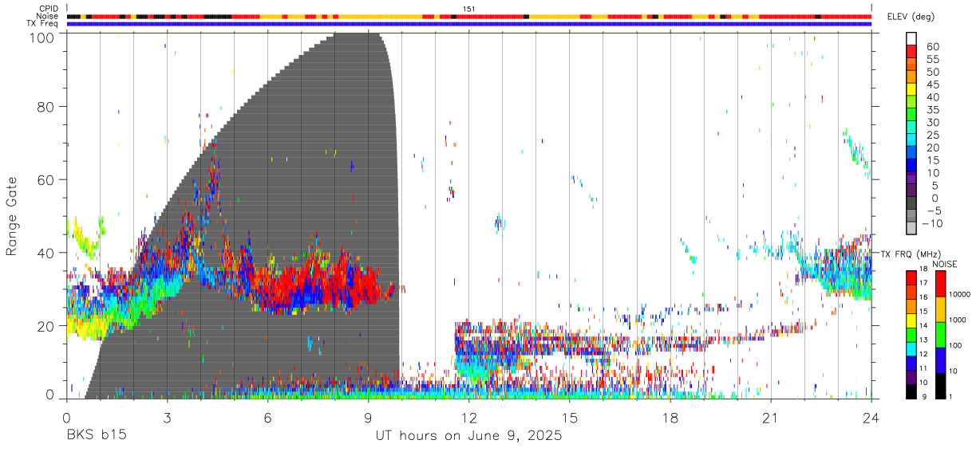980x452 pixels.
Task: Click the 18 tick on UT hours axis
Action: [x=670, y=419]
